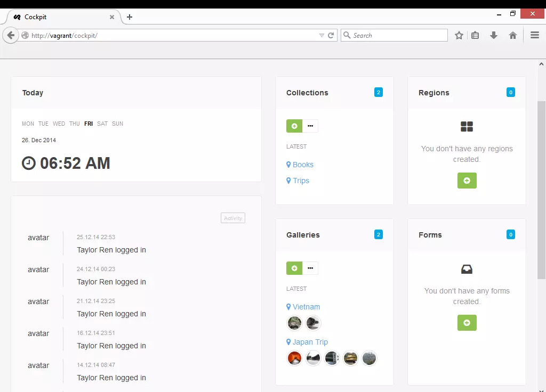
Task: Open the galleries more-options menu
Action: [x=311, y=268]
